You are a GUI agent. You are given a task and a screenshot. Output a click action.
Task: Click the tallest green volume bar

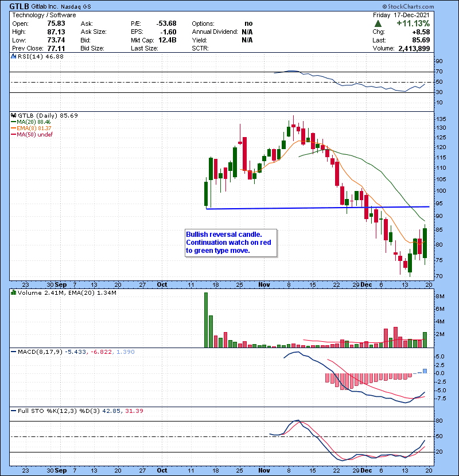[206, 320]
